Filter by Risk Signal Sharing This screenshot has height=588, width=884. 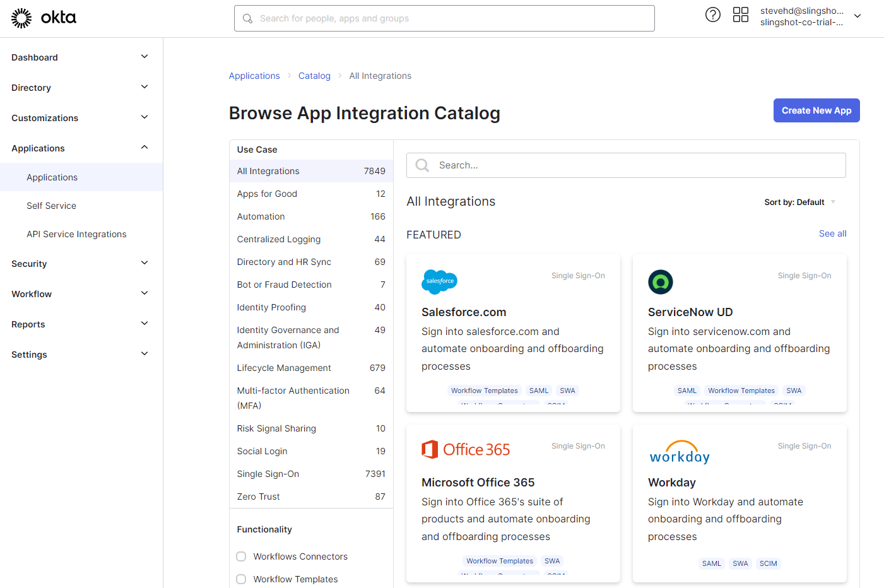point(311,428)
